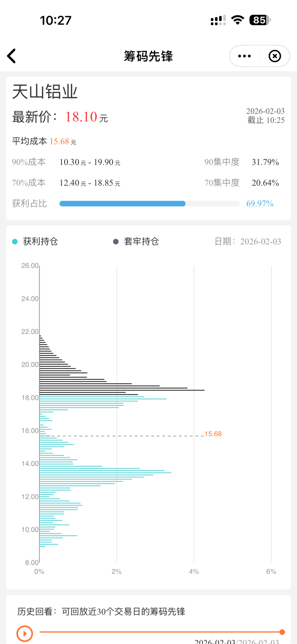Click the 日期 2026-02-03 chart date label
The width and height of the screenshot is (297, 644).
click(x=248, y=242)
